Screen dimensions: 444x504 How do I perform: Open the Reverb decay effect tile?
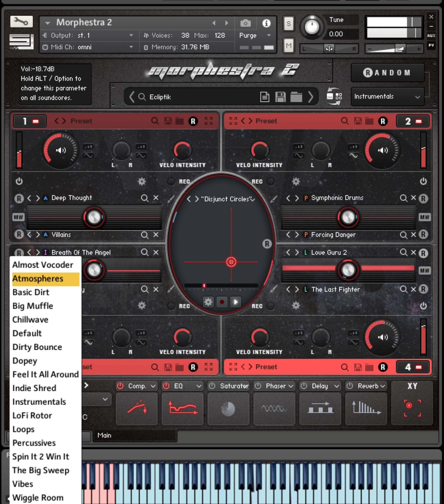[x=366, y=409]
